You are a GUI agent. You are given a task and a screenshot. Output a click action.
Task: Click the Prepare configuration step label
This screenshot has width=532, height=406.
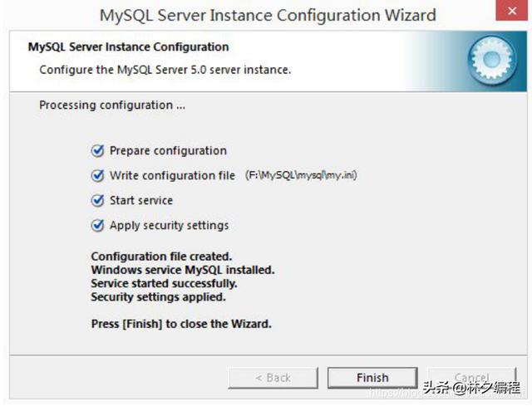point(168,151)
